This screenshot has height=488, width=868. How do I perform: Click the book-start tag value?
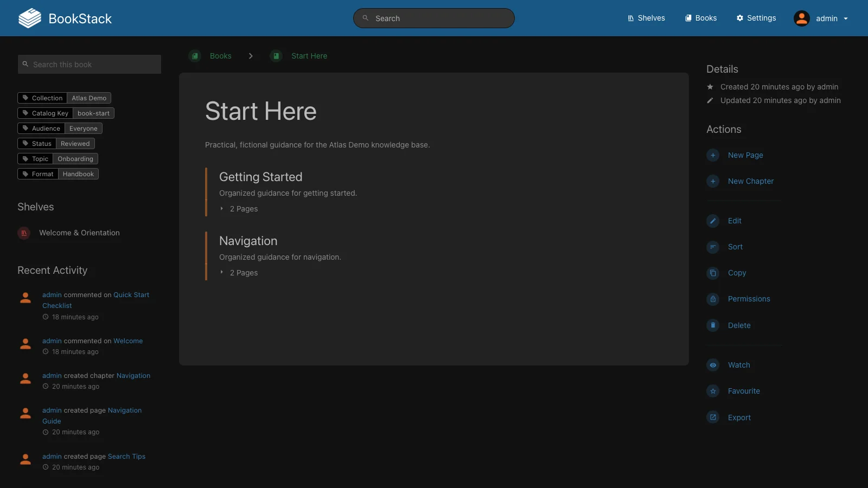(93, 113)
